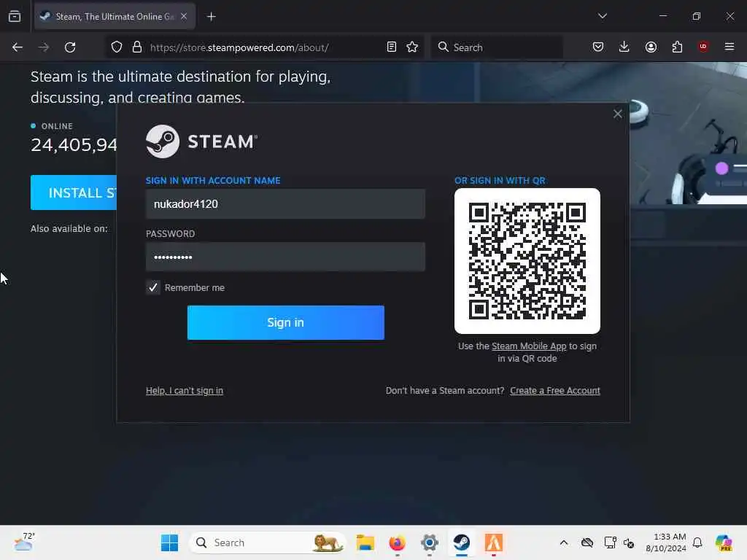This screenshot has width=747, height=560.
Task: Open the Extensions puzzle icon
Action: point(677,47)
